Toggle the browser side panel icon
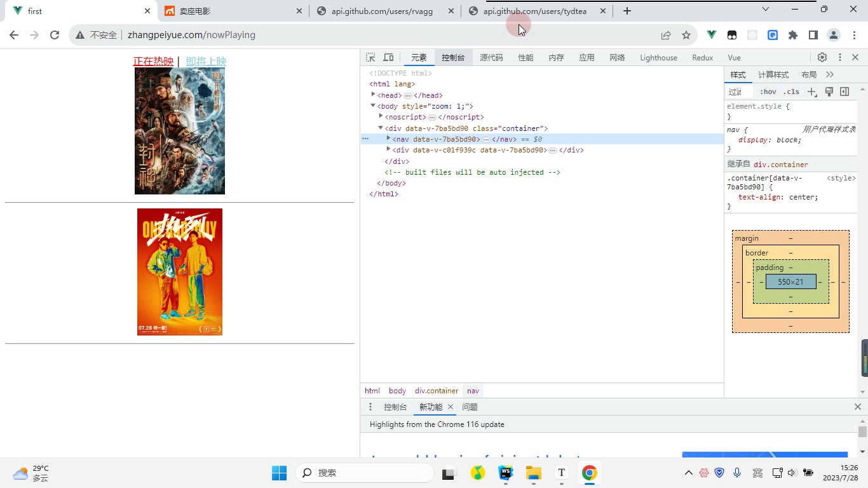868x488 pixels. [813, 35]
